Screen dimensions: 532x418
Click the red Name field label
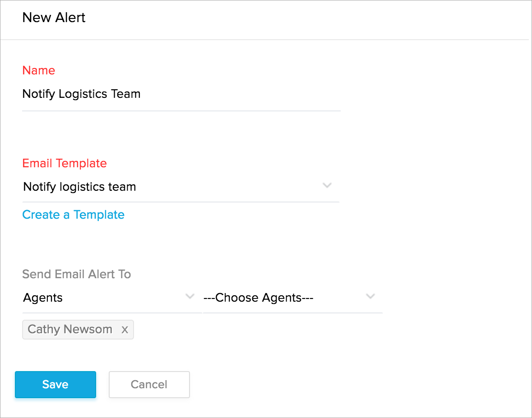(38, 70)
